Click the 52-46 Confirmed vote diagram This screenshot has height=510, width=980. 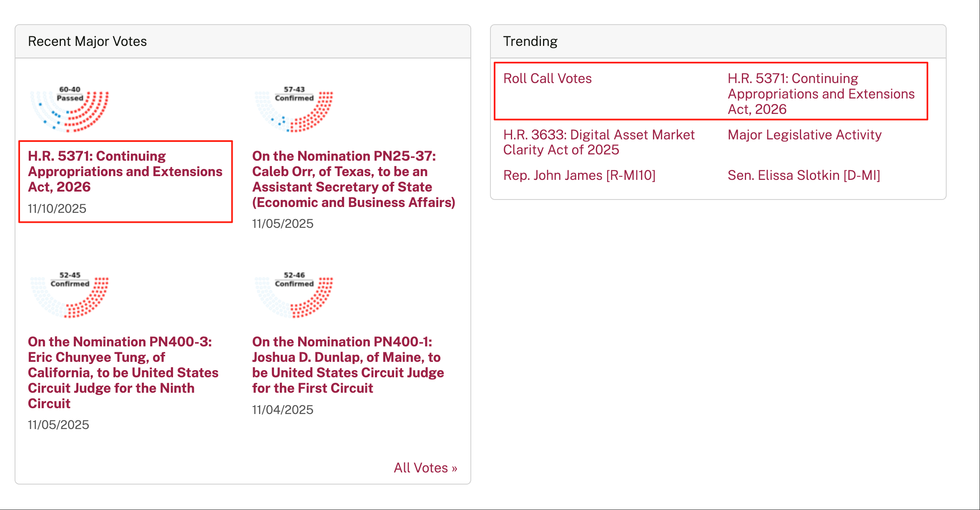(294, 295)
